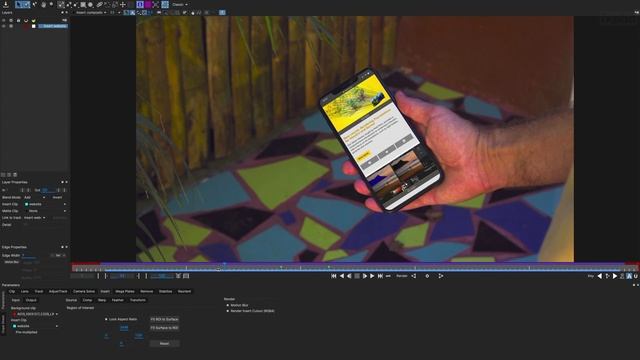This screenshot has width=640, height=360.
Task: Choose the Pan hand tool
Action: click(x=44, y=4)
